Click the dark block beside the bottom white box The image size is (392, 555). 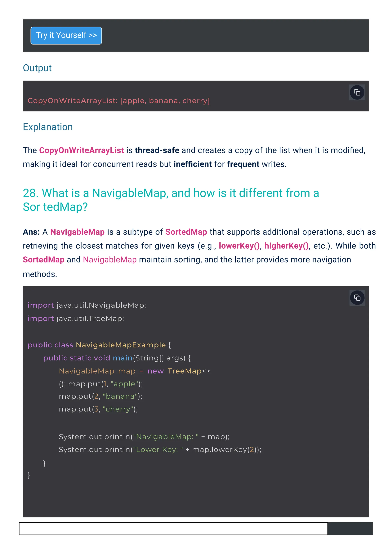tap(350, 529)
